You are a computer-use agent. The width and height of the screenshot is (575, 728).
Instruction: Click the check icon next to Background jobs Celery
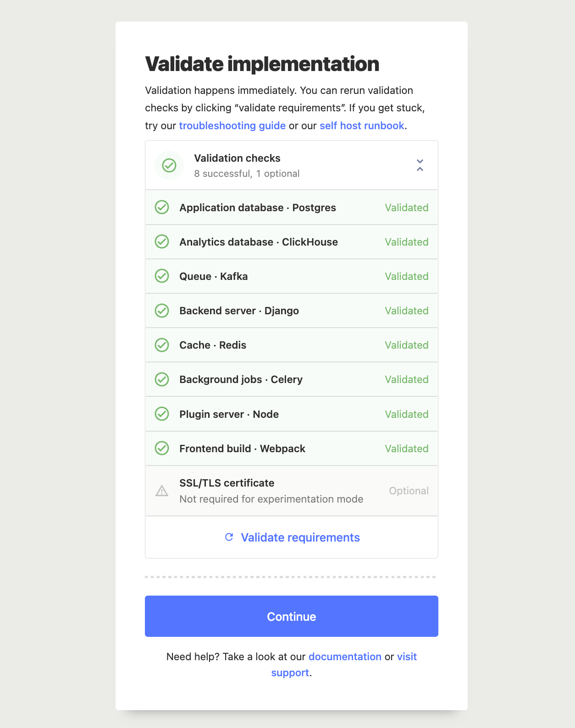point(162,379)
